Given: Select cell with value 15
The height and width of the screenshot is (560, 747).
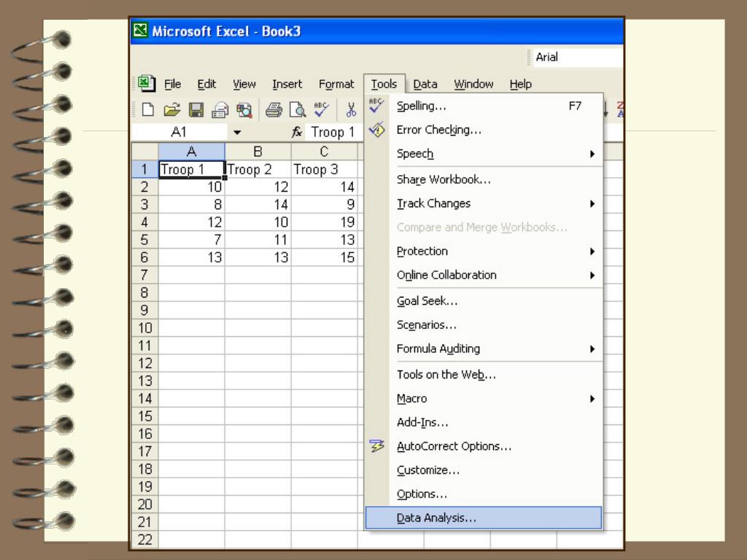Looking at the screenshot, I should click(x=324, y=257).
